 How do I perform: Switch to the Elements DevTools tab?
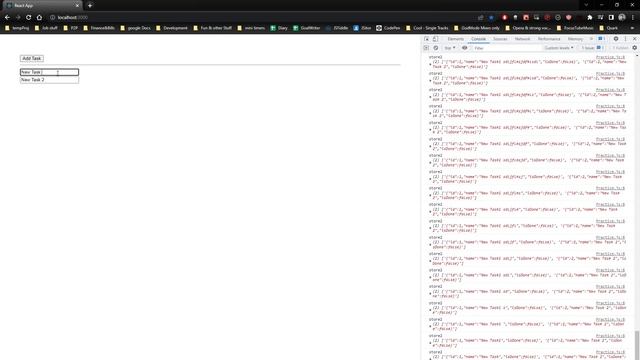click(456, 39)
